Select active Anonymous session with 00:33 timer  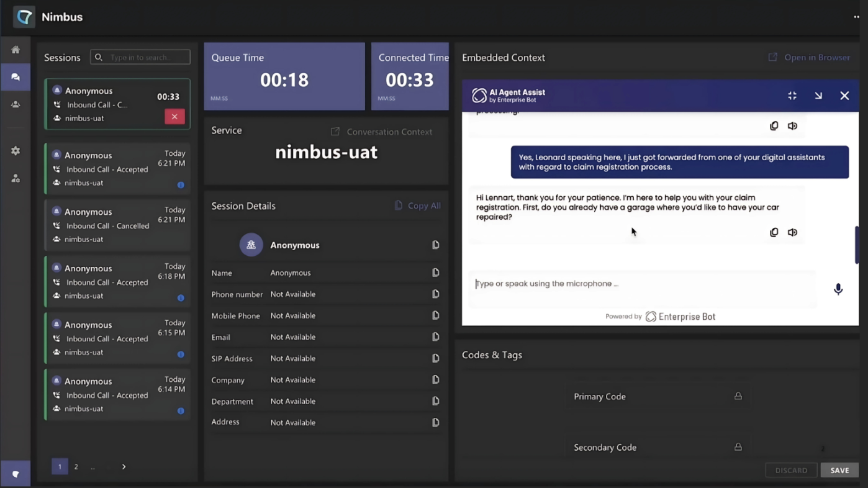[x=117, y=104]
